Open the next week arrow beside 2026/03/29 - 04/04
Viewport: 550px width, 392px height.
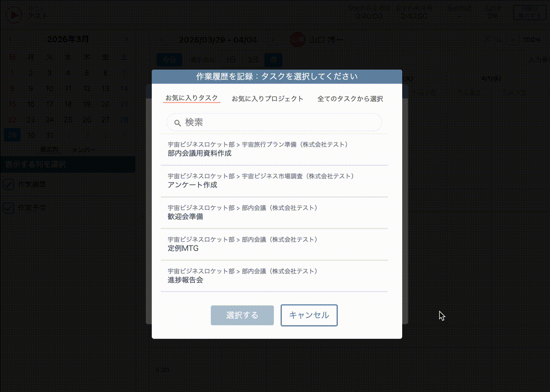[274, 40]
